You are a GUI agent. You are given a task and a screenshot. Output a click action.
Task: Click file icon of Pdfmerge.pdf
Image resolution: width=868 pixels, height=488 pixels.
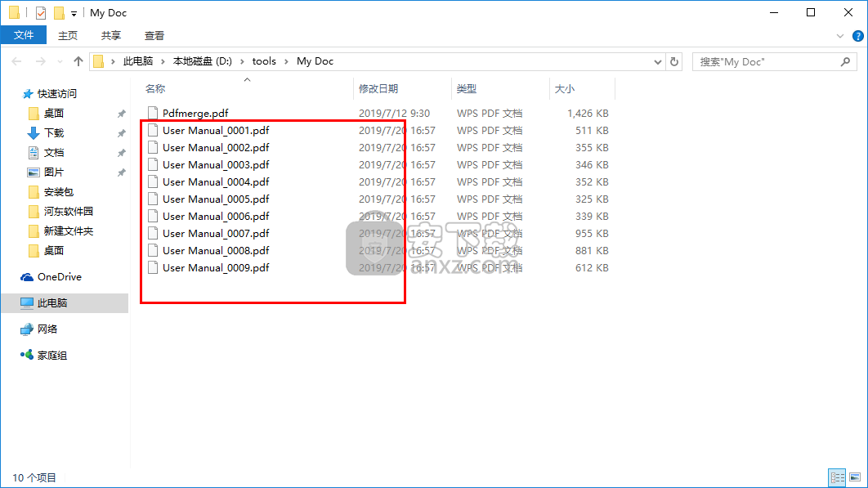153,114
